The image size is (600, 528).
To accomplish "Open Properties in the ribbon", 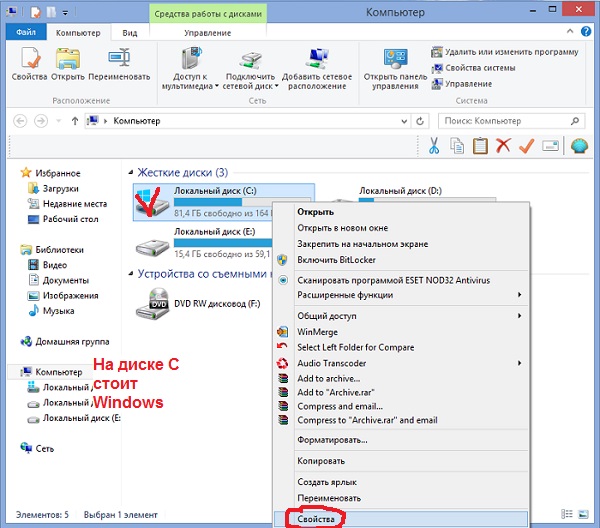I will coord(29,64).
